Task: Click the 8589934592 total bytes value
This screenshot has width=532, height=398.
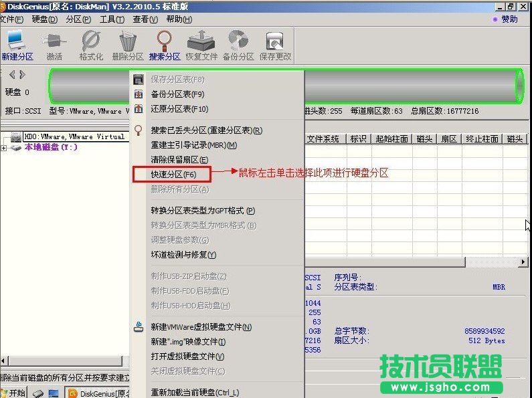Action: coord(484,331)
